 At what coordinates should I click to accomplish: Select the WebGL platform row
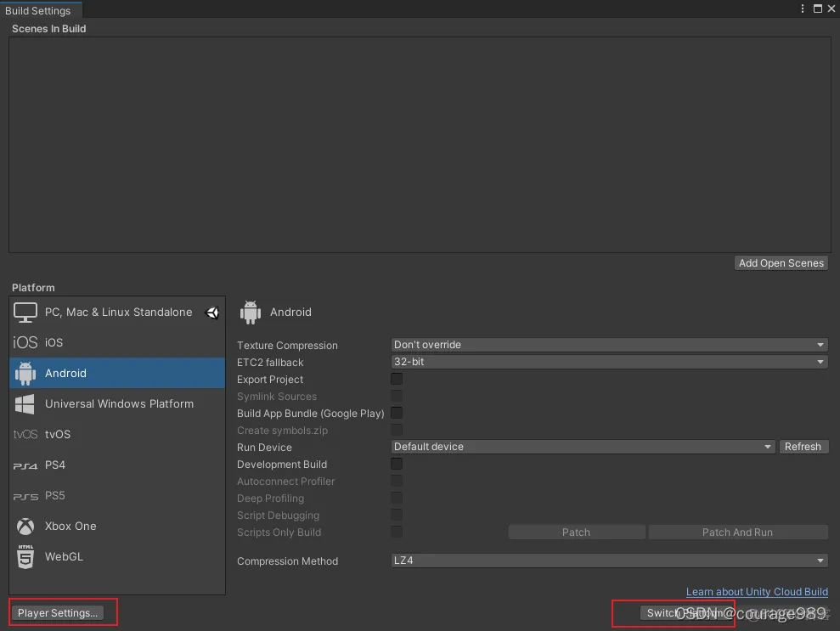click(117, 556)
